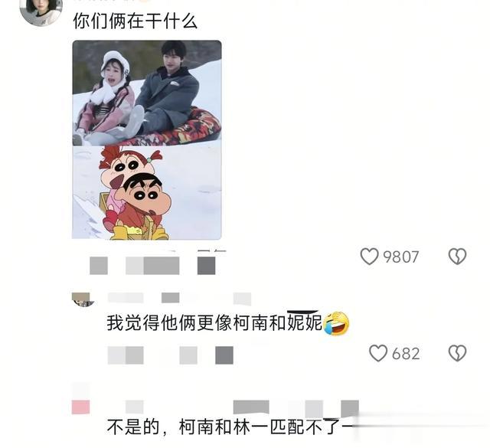Tap blurred metadata under the top comment
Image resolution: width=490 pixels, height=448 pixels.
(x=152, y=266)
